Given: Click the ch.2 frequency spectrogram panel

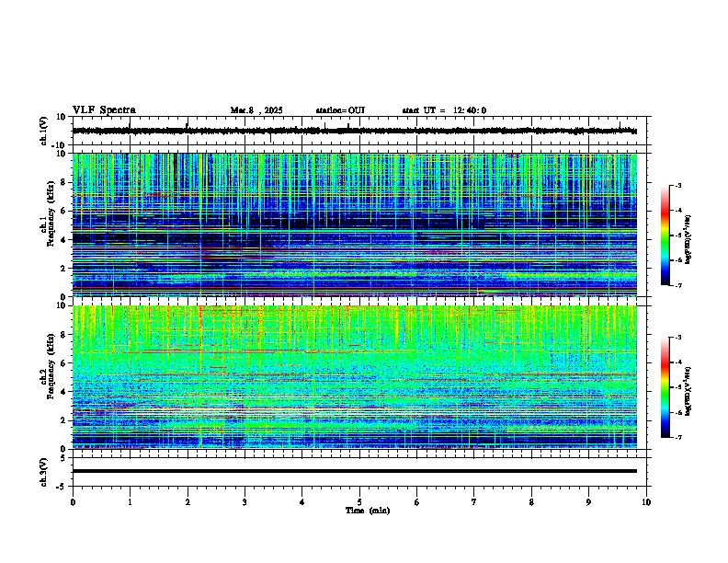Looking at the screenshot, I should click(355, 377).
